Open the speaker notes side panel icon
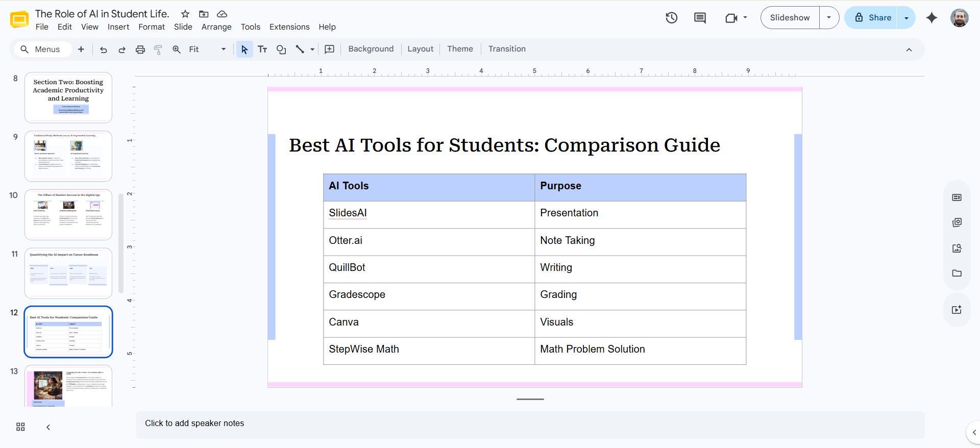980x448 pixels. click(957, 197)
